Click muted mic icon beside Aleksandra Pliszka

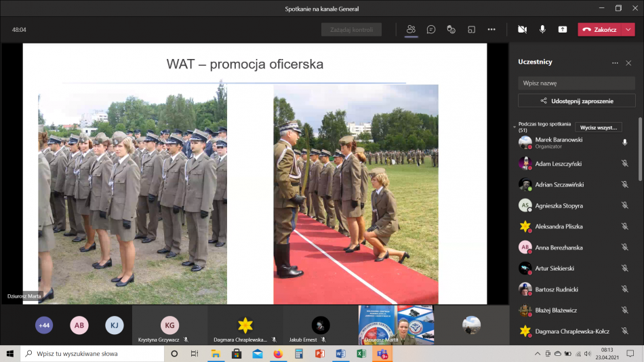click(x=625, y=226)
